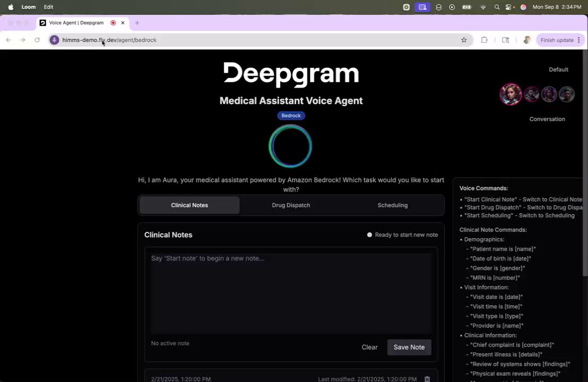
Task: Open the Edit menu in menu bar
Action: point(48,7)
